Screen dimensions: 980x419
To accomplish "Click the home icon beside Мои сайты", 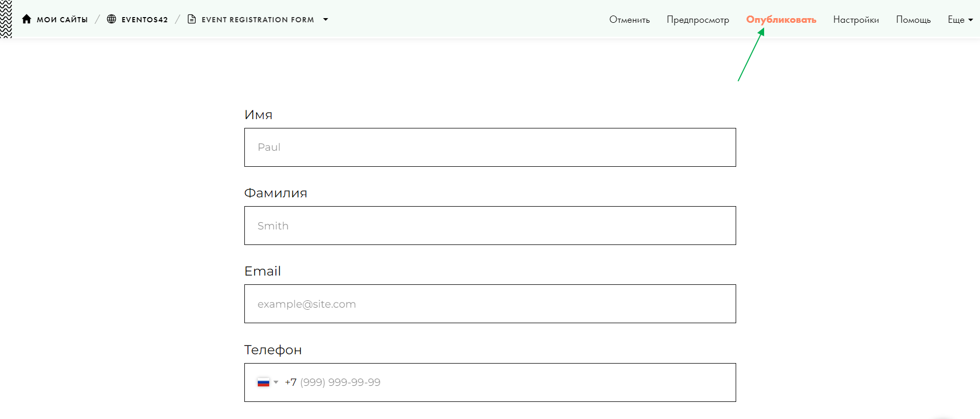I will (x=26, y=19).
